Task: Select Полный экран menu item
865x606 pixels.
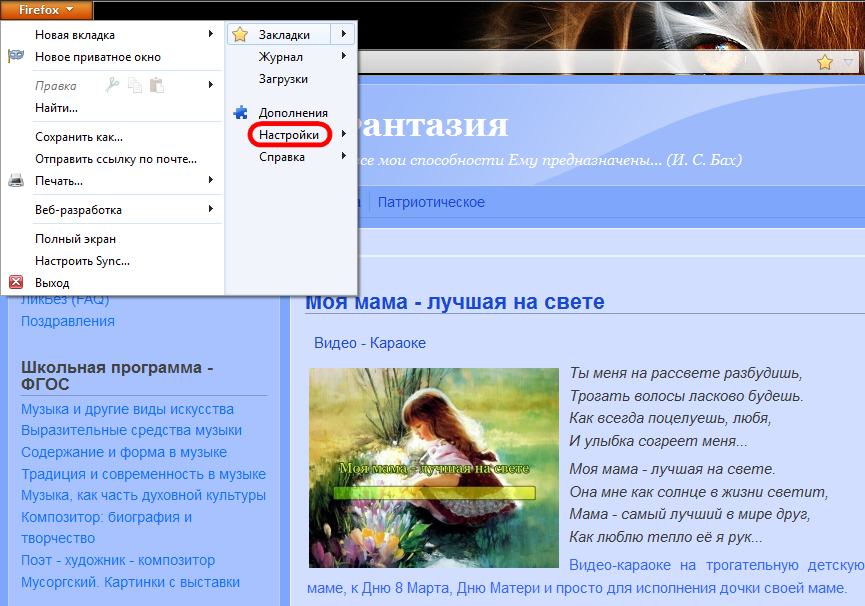Action: 75,239
